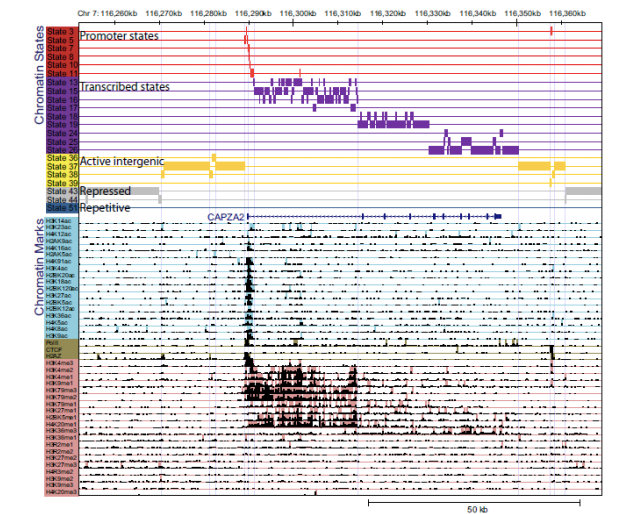Select the Active intergenic heading
627x514 pixels.
tap(122, 161)
